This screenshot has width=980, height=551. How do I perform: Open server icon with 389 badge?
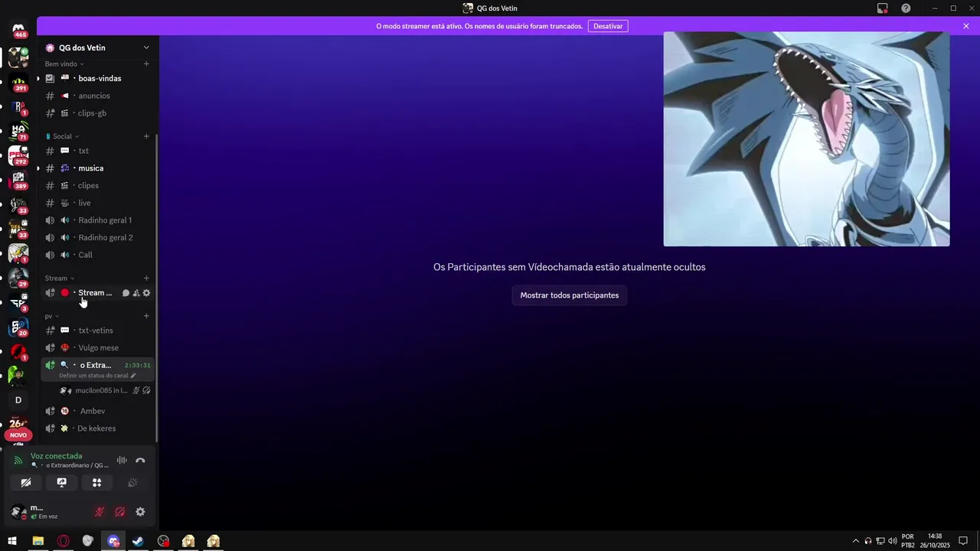click(x=18, y=180)
